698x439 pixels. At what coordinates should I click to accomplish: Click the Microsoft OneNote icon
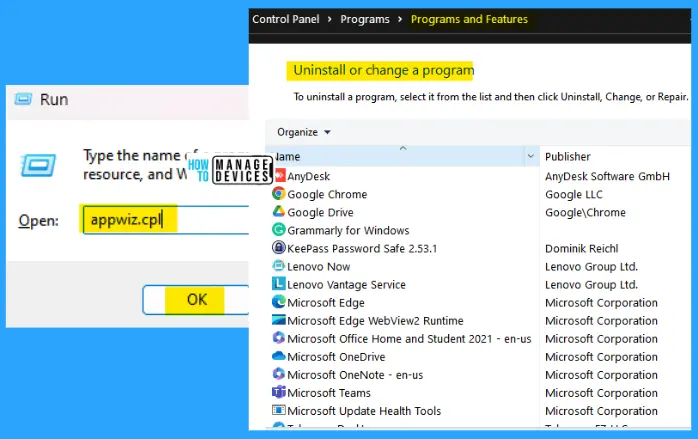pos(279,374)
